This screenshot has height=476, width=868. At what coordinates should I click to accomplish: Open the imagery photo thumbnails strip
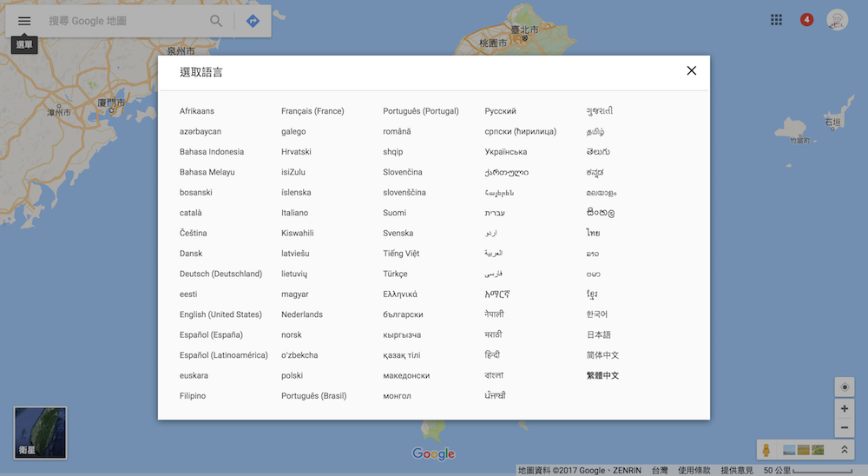tap(803, 450)
